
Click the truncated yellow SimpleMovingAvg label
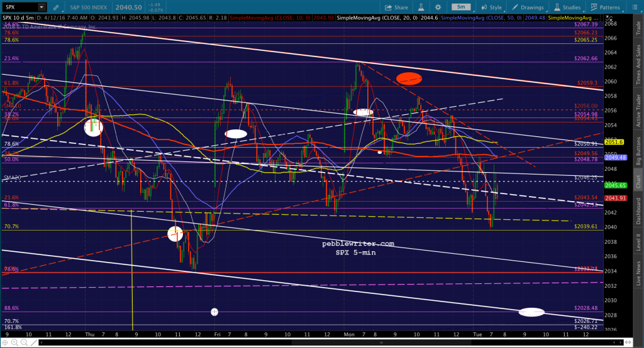[x=574, y=18]
